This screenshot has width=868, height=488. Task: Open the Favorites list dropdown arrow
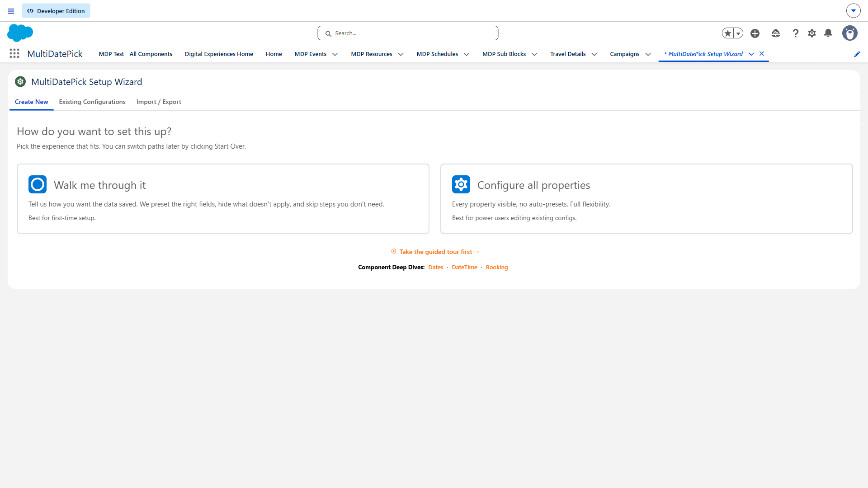(738, 33)
